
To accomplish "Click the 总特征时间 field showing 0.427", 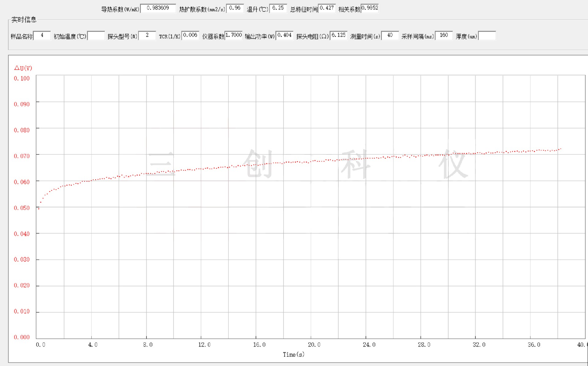I will 327,8.
